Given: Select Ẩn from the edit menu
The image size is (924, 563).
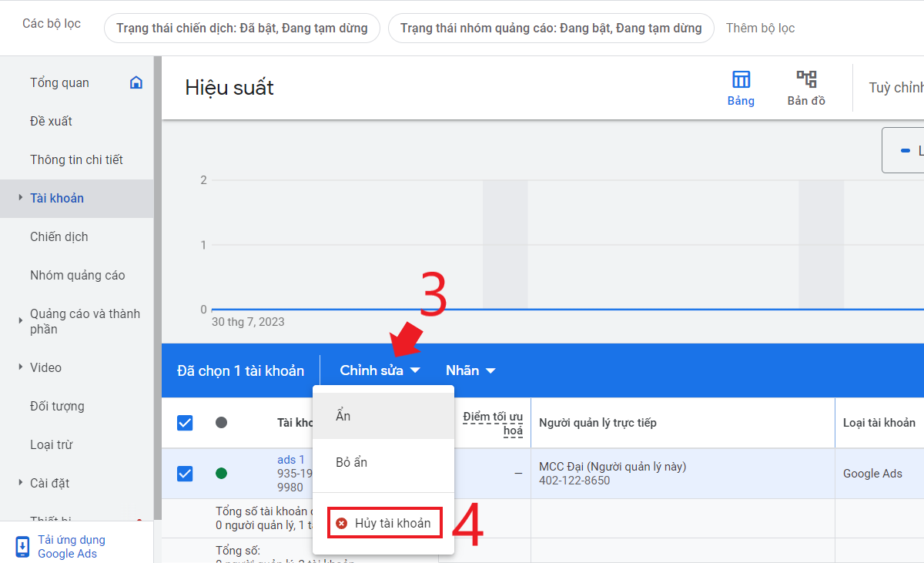Looking at the screenshot, I should [x=343, y=416].
